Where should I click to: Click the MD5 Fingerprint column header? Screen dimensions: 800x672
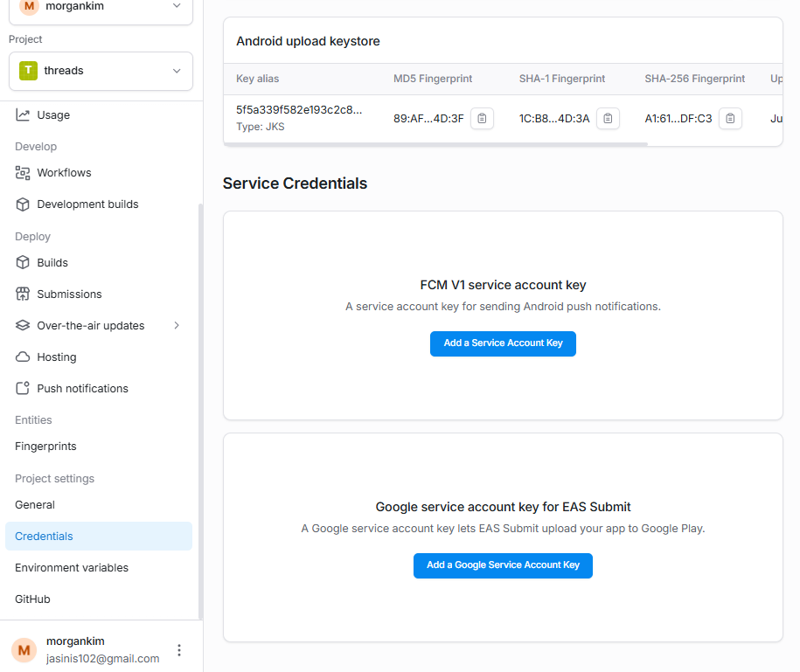[433, 79]
